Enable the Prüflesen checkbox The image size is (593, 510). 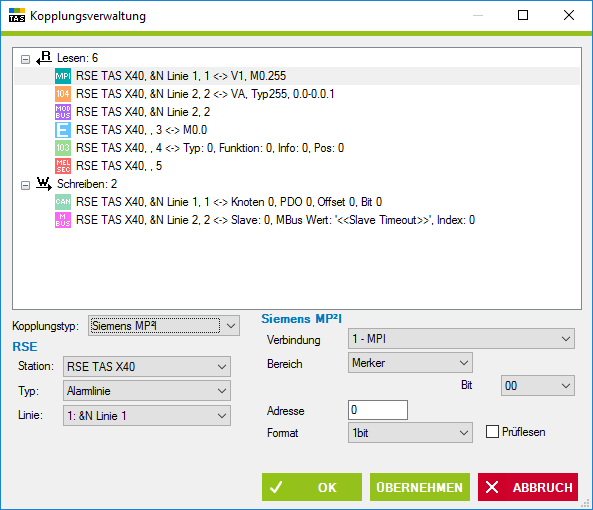[x=492, y=432]
